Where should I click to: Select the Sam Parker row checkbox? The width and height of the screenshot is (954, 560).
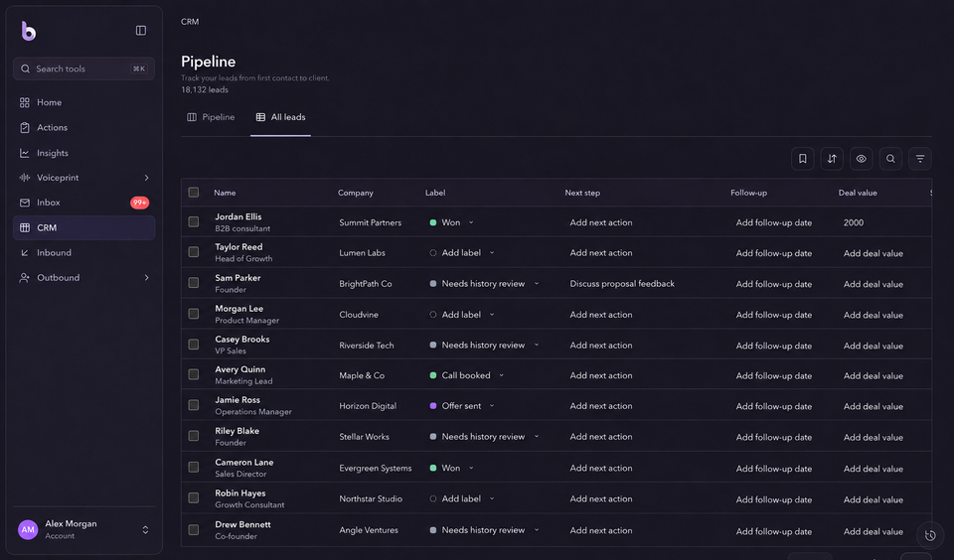point(194,283)
